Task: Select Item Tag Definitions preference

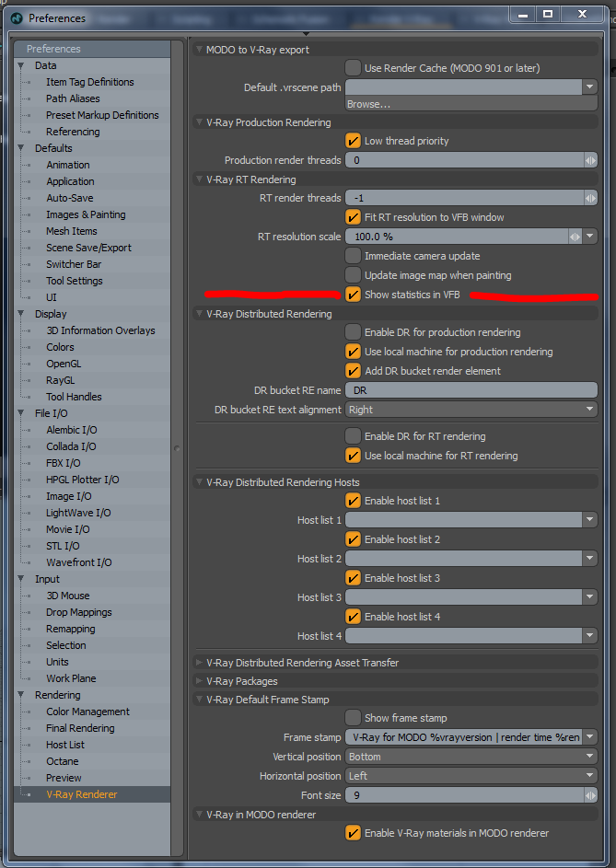Action: pyautogui.click(x=89, y=82)
